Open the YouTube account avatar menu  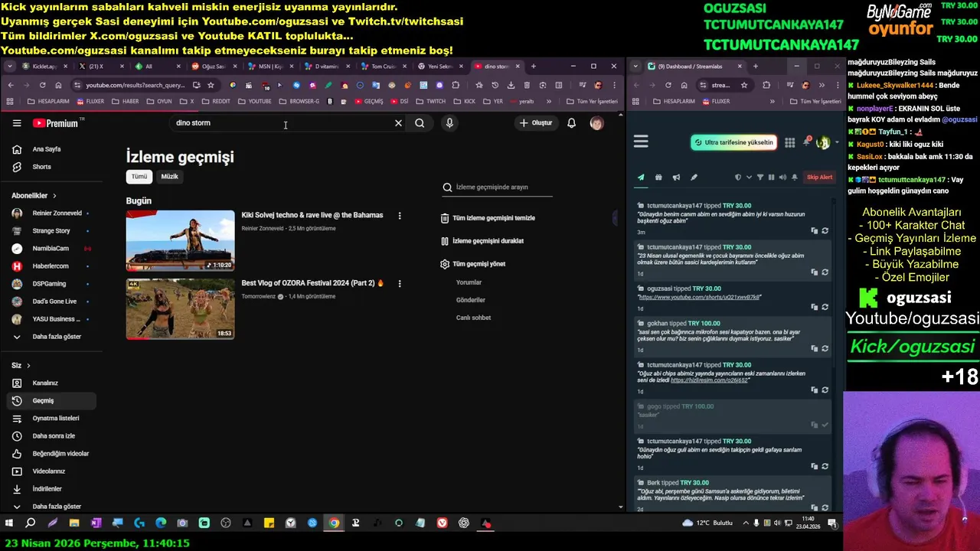pos(596,123)
